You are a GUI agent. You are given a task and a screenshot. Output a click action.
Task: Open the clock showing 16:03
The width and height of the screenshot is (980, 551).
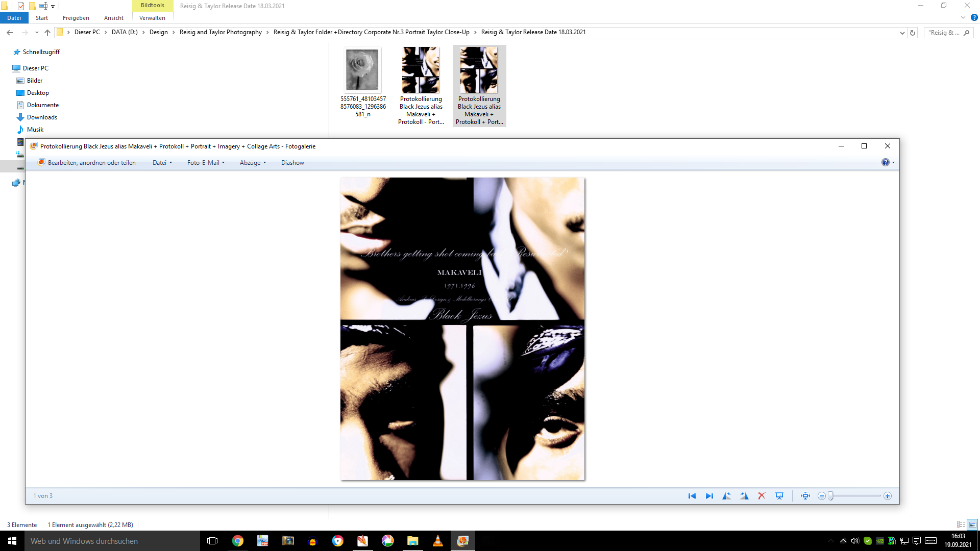tap(958, 541)
